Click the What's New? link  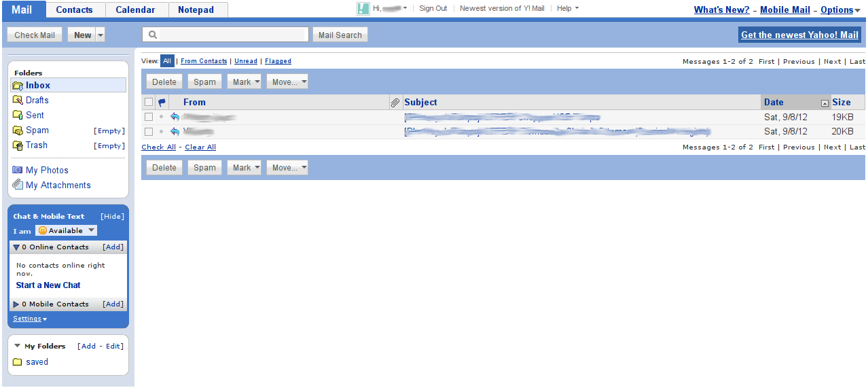pos(722,10)
